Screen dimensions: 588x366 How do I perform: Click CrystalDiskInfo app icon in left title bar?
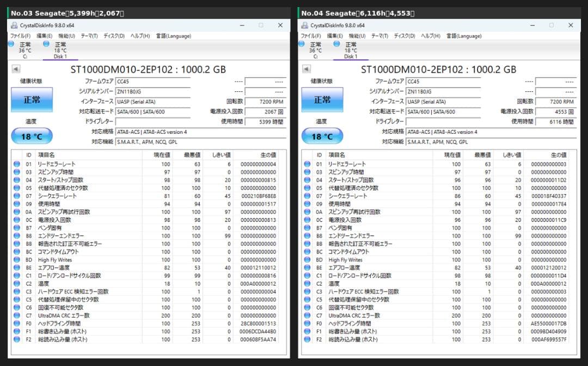click(x=14, y=25)
